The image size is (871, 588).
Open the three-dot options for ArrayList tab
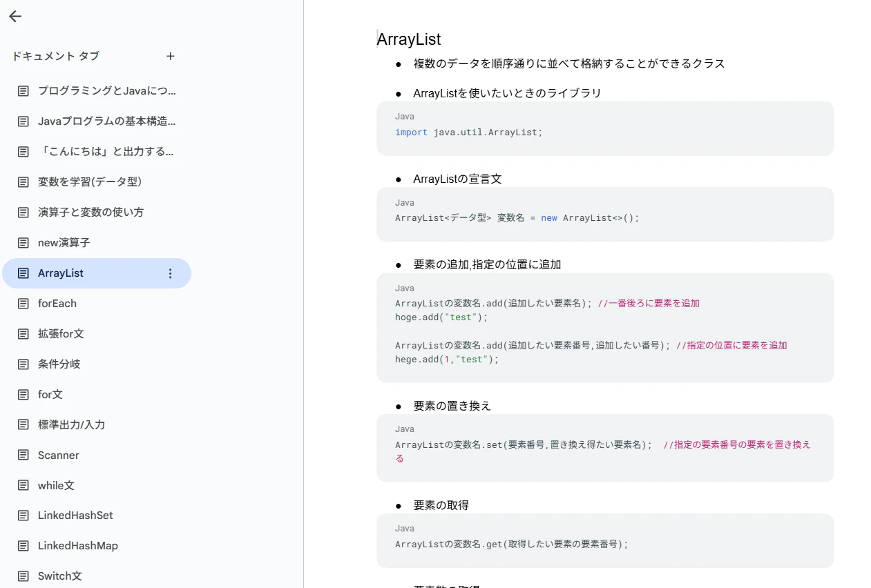tap(171, 273)
